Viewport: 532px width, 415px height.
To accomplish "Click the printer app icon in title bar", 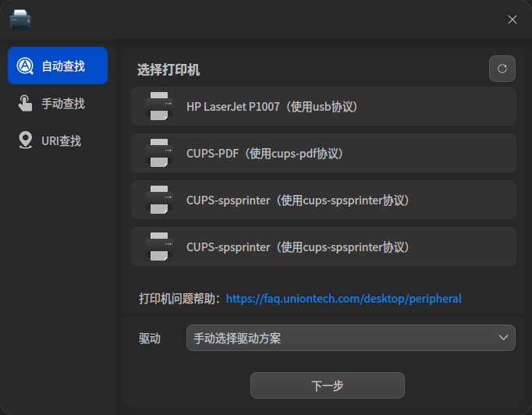I will pos(20,20).
